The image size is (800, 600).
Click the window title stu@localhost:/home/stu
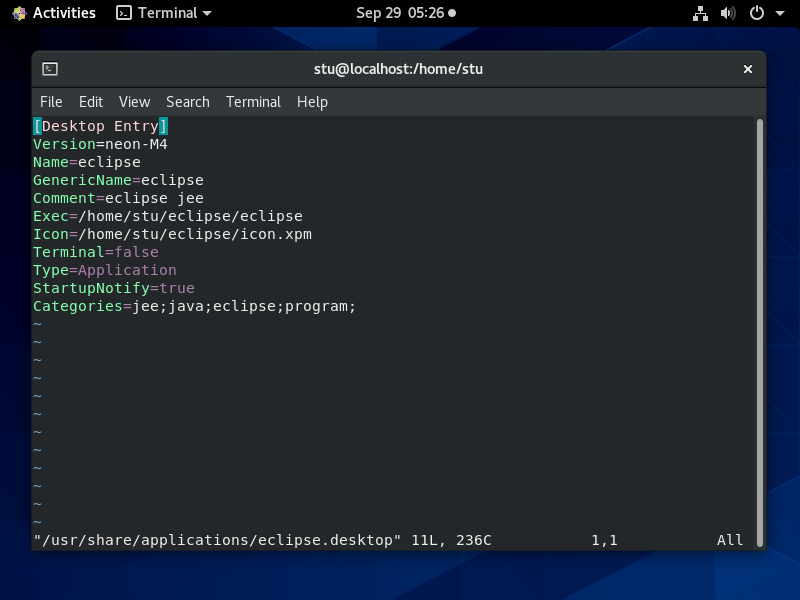(398, 69)
